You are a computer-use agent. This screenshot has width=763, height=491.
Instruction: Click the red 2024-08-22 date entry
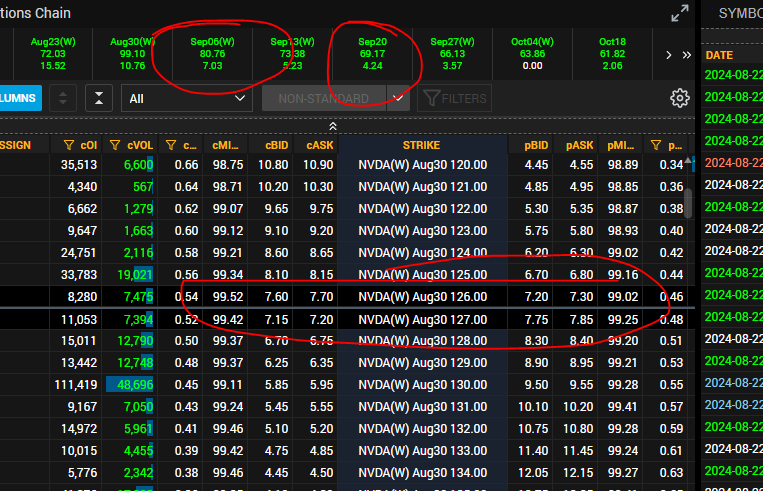pos(734,163)
